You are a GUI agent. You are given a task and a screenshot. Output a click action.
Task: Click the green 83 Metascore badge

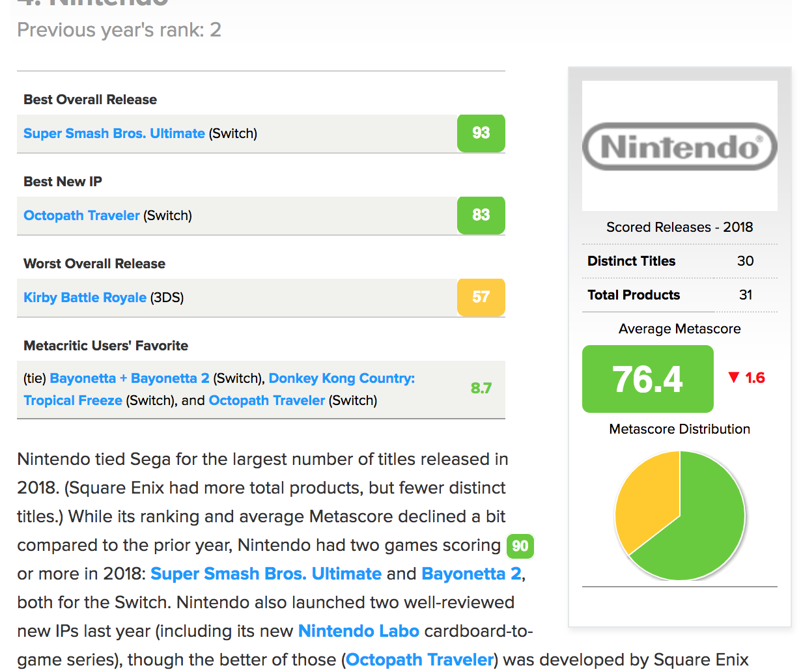tap(481, 215)
